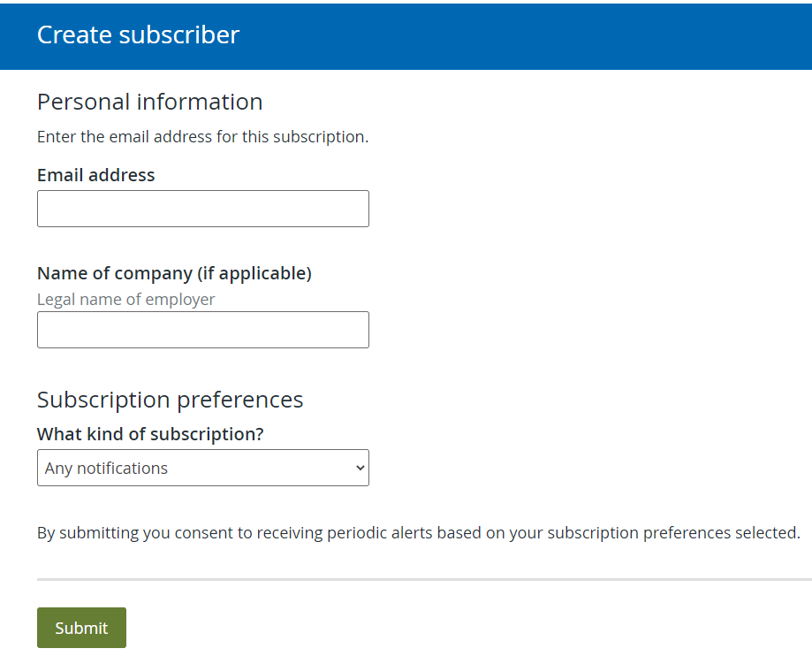Click the Subscription preferences heading
The height and width of the screenshot is (656, 812).
170,400
